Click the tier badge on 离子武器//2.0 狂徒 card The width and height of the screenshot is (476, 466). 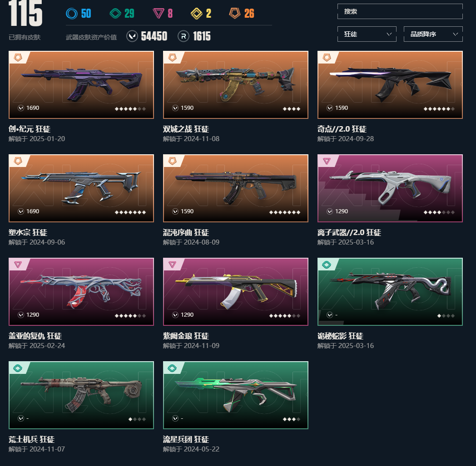tap(327, 161)
